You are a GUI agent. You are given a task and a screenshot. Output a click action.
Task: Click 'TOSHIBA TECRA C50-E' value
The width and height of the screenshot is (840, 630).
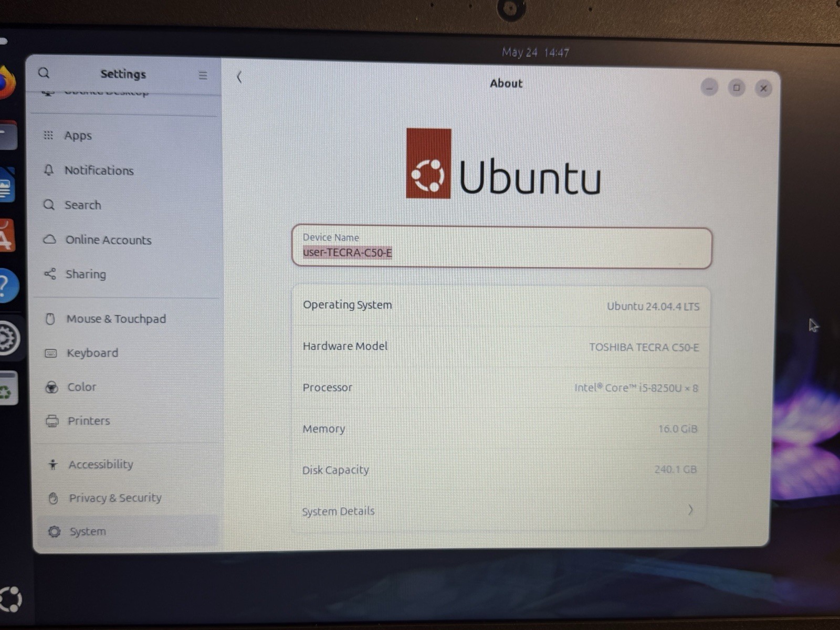[x=644, y=347]
